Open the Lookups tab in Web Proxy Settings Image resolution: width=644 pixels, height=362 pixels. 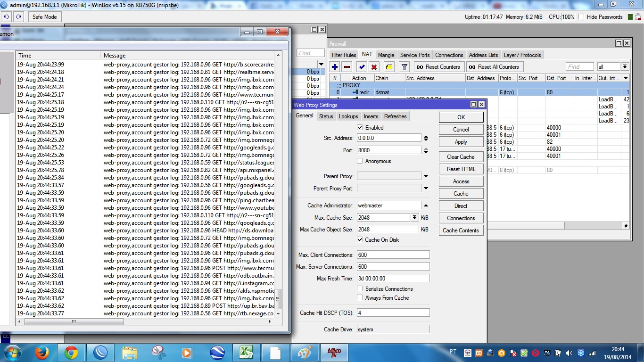pyautogui.click(x=348, y=116)
